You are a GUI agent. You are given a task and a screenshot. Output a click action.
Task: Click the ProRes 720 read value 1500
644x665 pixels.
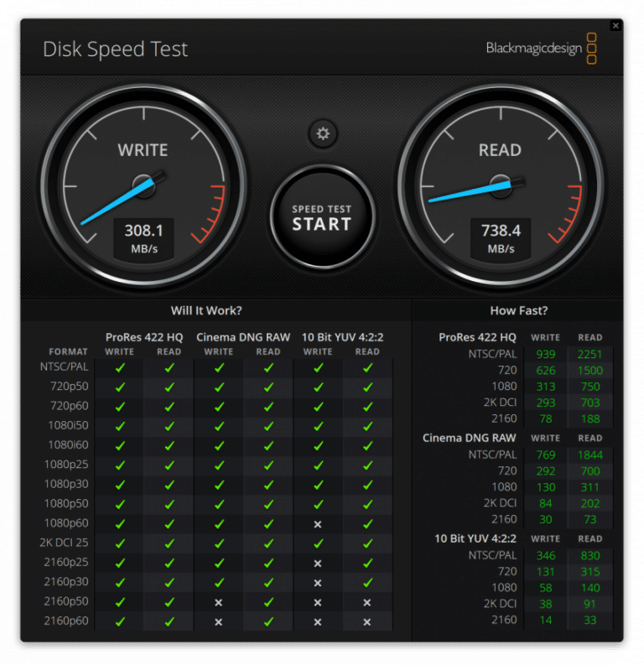[x=589, y=371]
